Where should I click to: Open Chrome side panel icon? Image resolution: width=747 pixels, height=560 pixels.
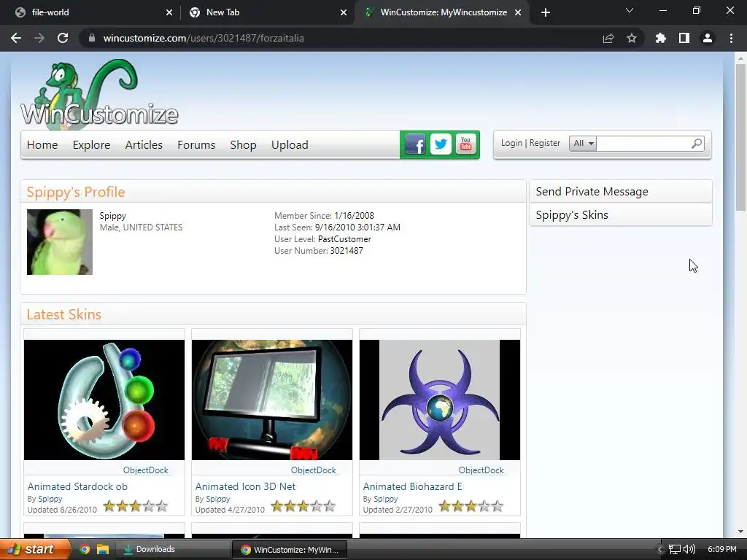point(684,38)
